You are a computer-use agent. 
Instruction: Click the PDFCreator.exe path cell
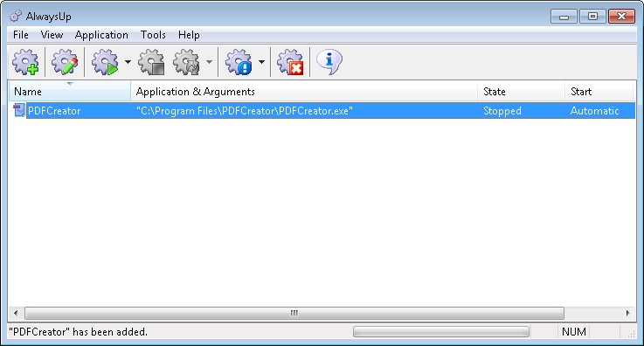coord(245,111)
